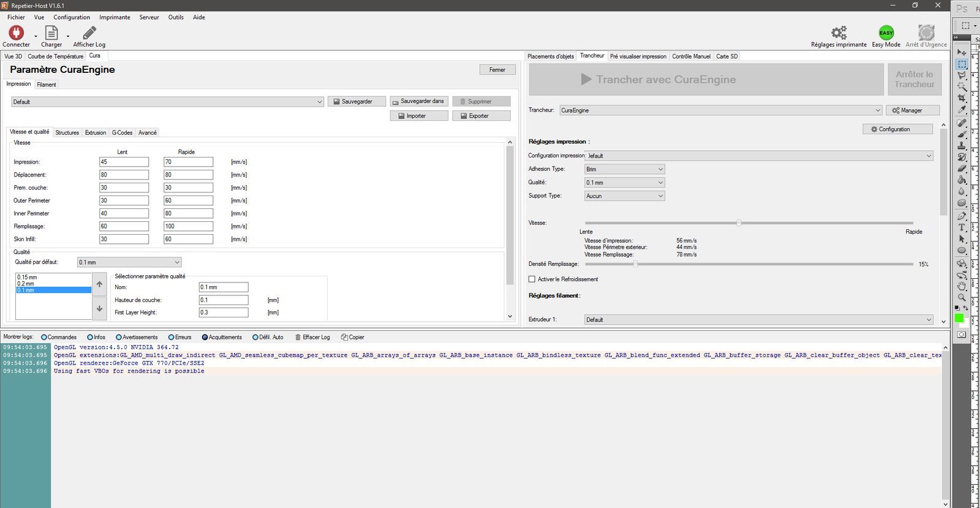Switch to the Contrôle Manuel tab
980x508 pixels.
[691, 56]
